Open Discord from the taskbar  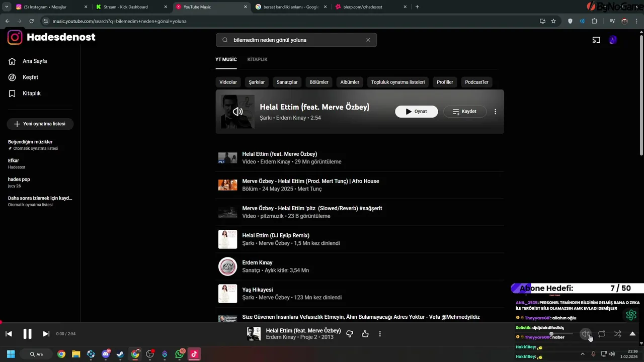coord(106,354)
